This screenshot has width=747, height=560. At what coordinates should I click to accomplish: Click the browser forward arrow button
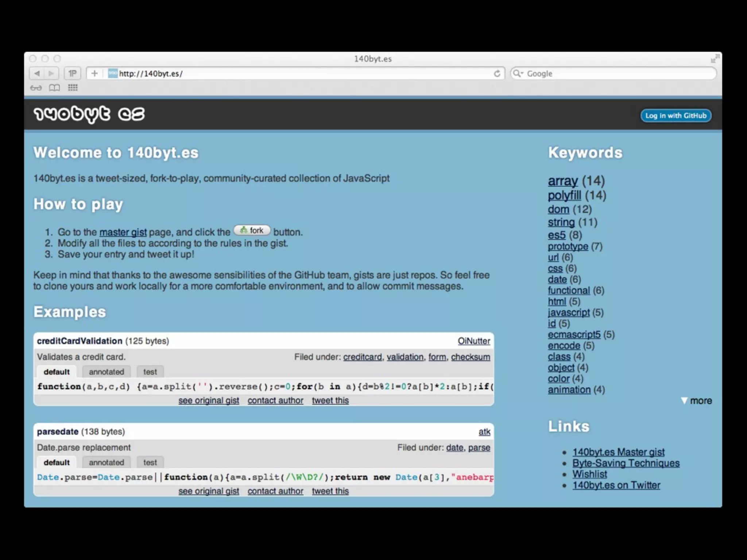pos(51,74)
